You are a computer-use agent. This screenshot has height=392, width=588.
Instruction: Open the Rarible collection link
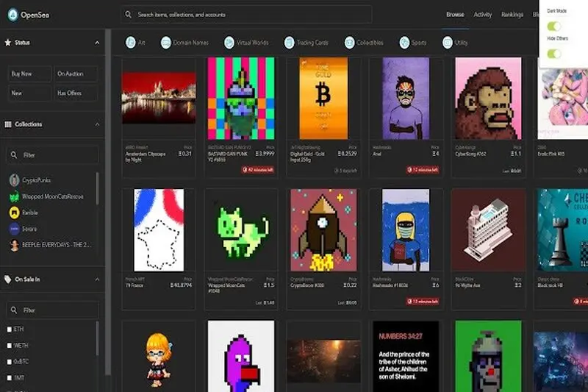click(x=29, y=213)
